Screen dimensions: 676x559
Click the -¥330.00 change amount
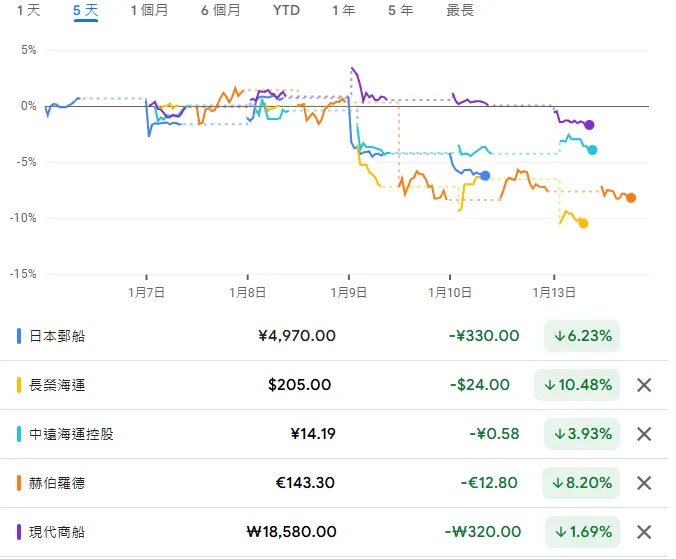(484, 336)
